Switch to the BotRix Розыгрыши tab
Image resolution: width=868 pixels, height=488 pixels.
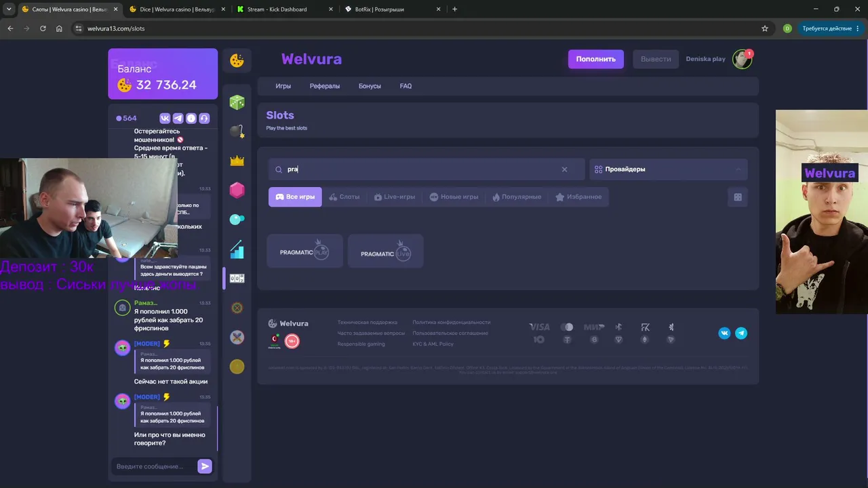click(393, 9)
